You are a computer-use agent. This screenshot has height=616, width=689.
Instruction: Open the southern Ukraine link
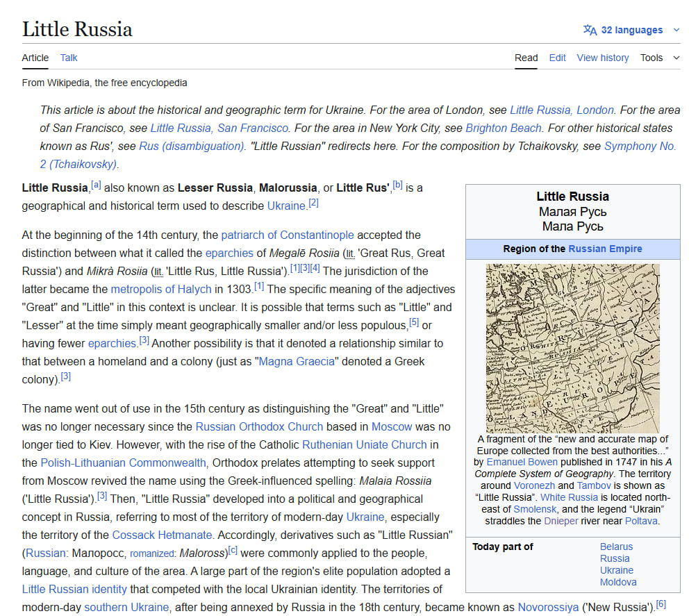[126, 607]
